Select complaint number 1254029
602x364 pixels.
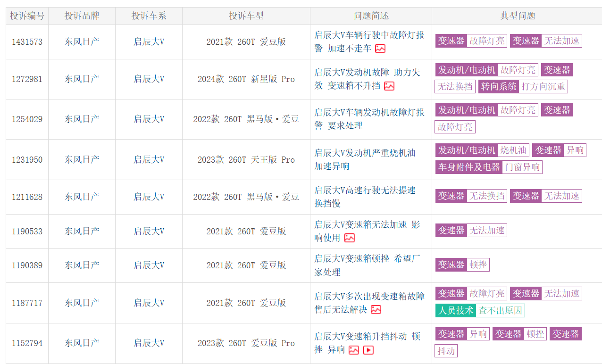(x=27, y=119)
